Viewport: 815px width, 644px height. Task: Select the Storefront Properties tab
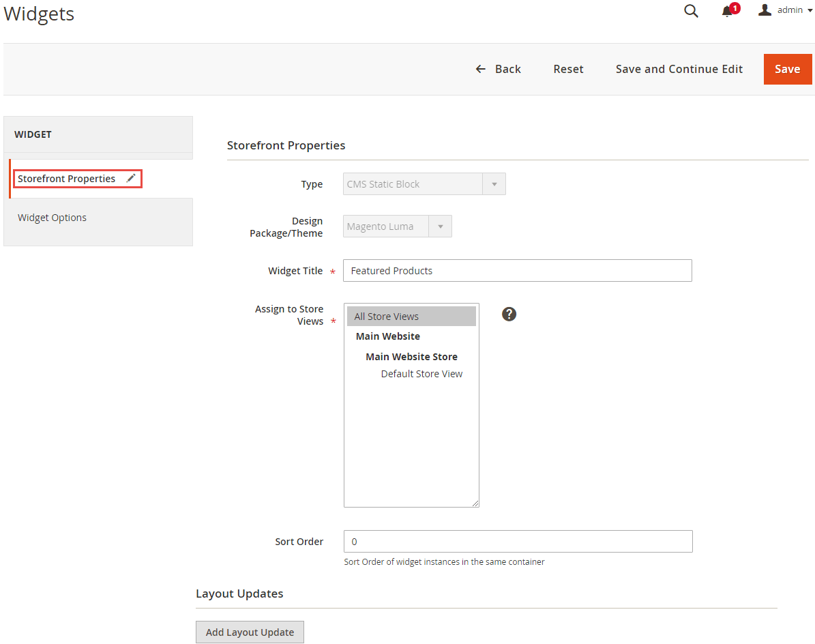(x=67, y=179)
